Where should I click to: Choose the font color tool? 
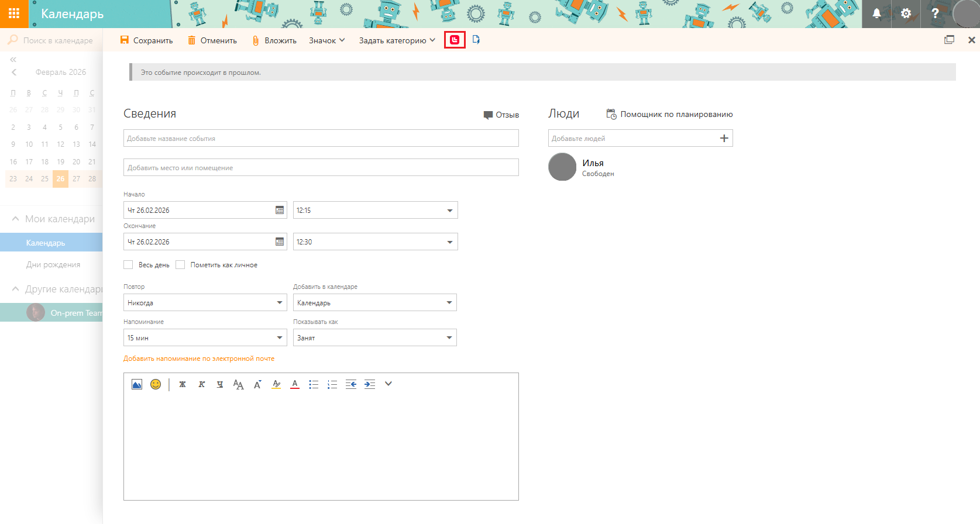point(295,384)
